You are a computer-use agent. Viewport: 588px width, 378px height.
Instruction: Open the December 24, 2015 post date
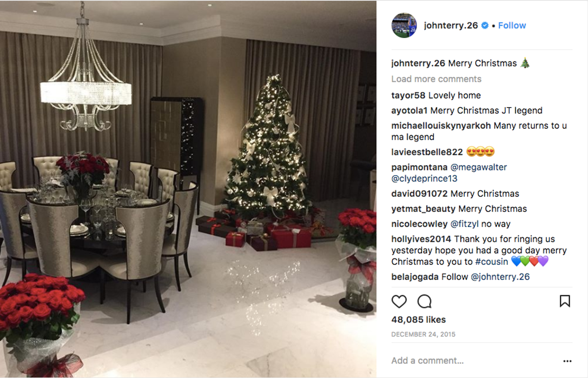tap(423, 334)
